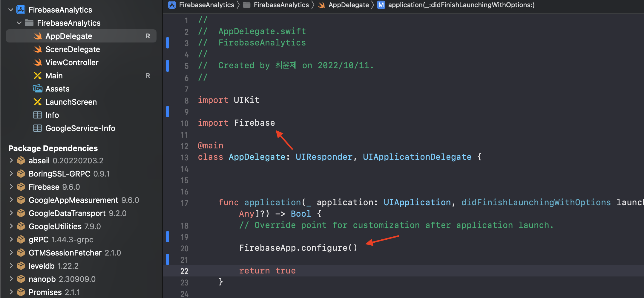Expand the Firebase 9.6.0 package
The width and height of the screenshot is (644, 298).
coord(11,187)
